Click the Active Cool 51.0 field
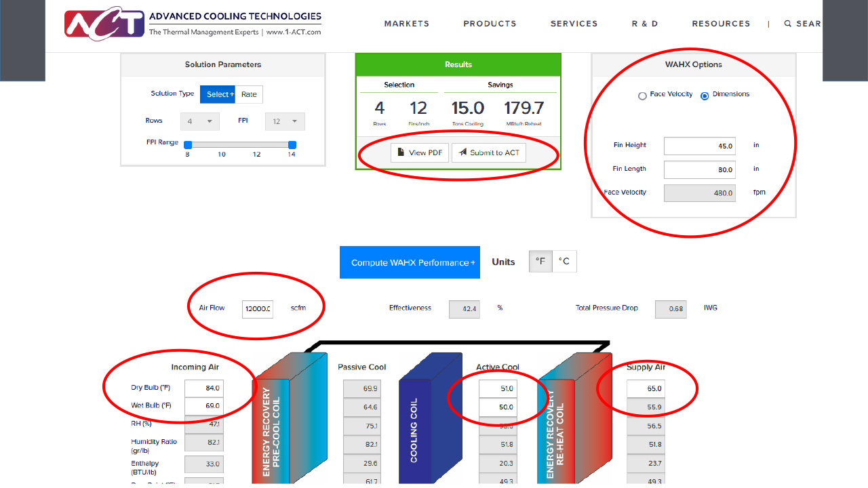 point(498,389)
